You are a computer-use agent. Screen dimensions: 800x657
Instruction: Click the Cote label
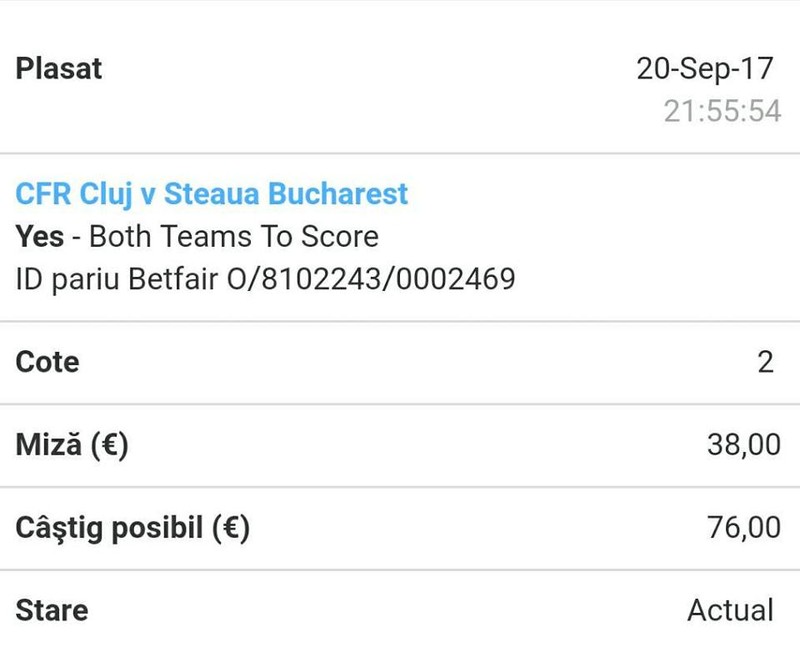47,362
